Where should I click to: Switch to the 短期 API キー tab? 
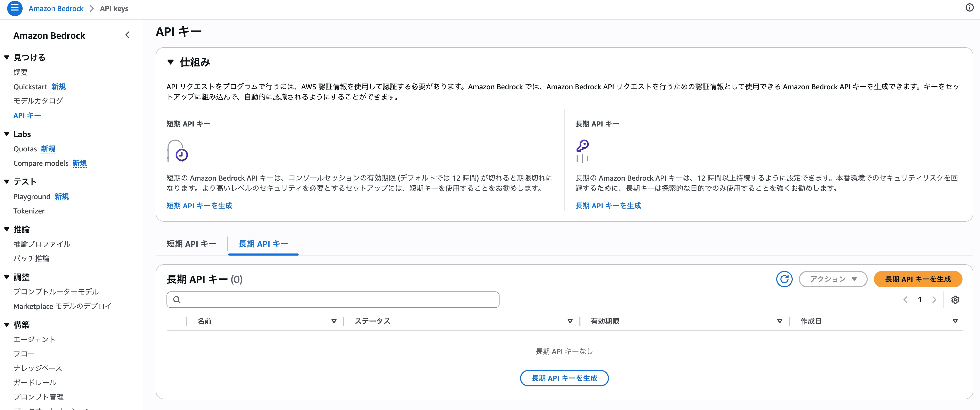[191, 243]
